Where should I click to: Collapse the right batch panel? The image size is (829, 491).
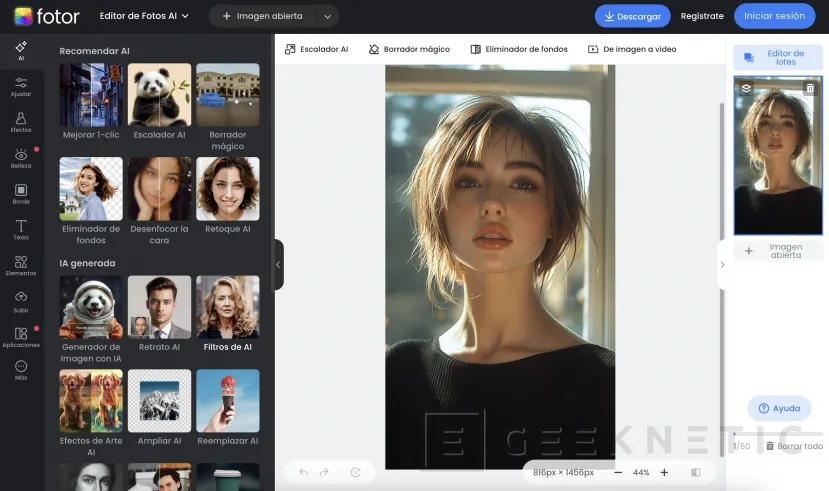(x=722, y=265)
